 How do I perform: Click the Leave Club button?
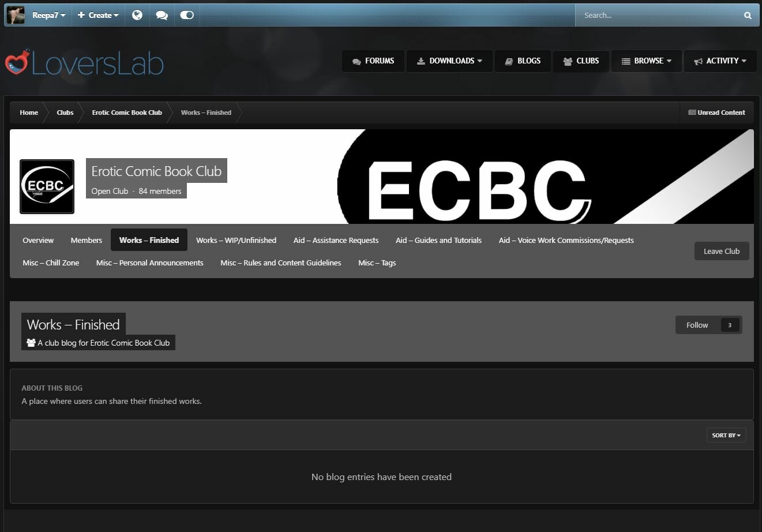pos(722,251)
